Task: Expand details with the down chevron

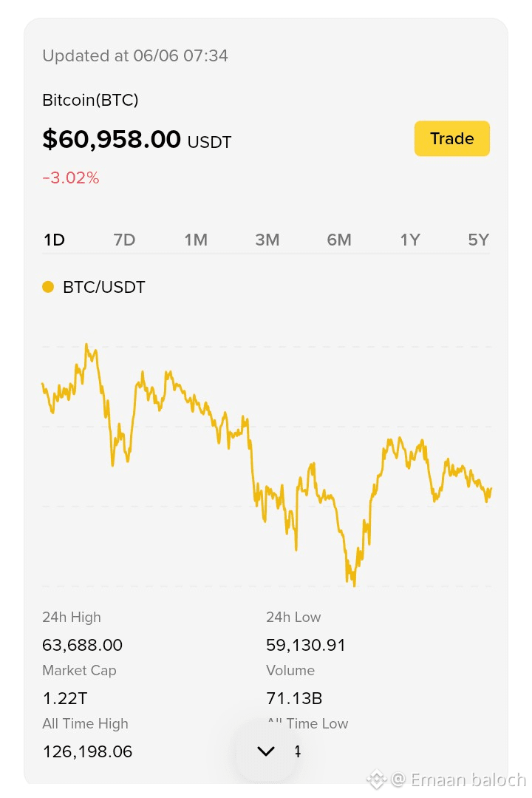Action: tap(266, 751)
